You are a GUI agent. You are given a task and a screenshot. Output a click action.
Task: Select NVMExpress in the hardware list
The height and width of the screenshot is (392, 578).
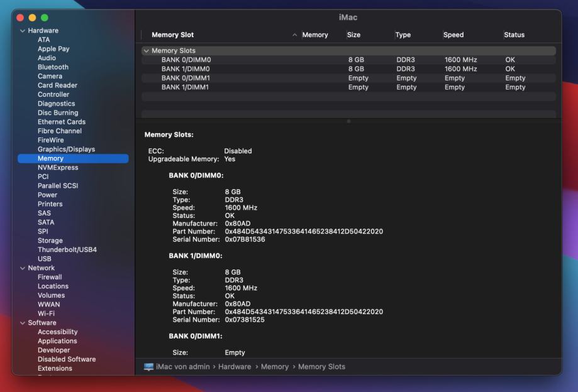pos(58,168)
